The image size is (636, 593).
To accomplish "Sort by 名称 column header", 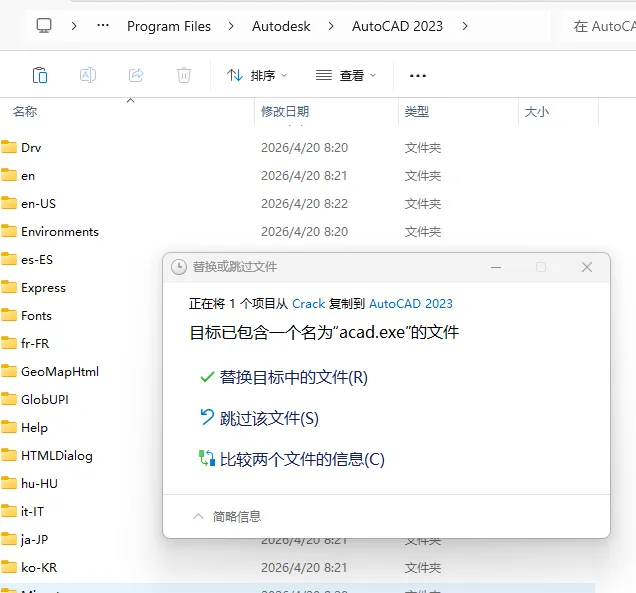I will (x=25, y=112).
